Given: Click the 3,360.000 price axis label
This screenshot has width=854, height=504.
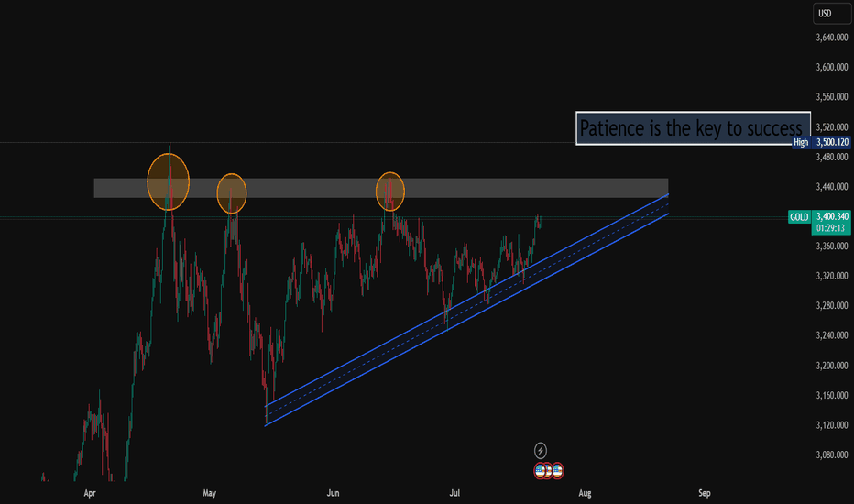Looking at the screenshot, I should (x=832, y=247).
